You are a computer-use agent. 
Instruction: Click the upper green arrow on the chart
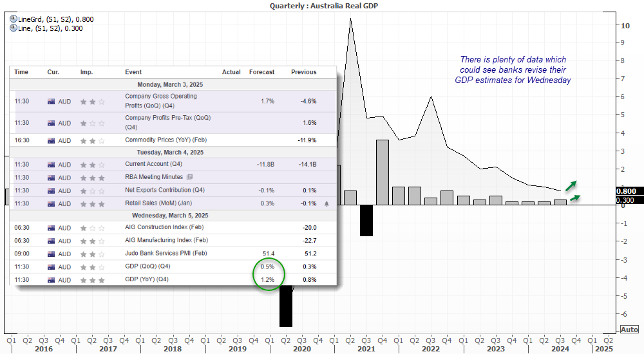[571, 185]
